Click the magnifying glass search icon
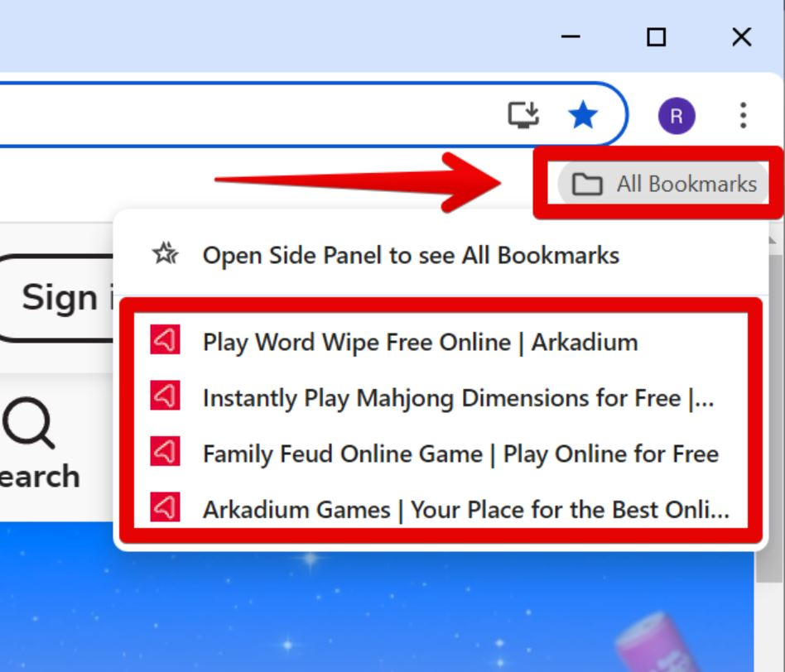 pos(28,424)
